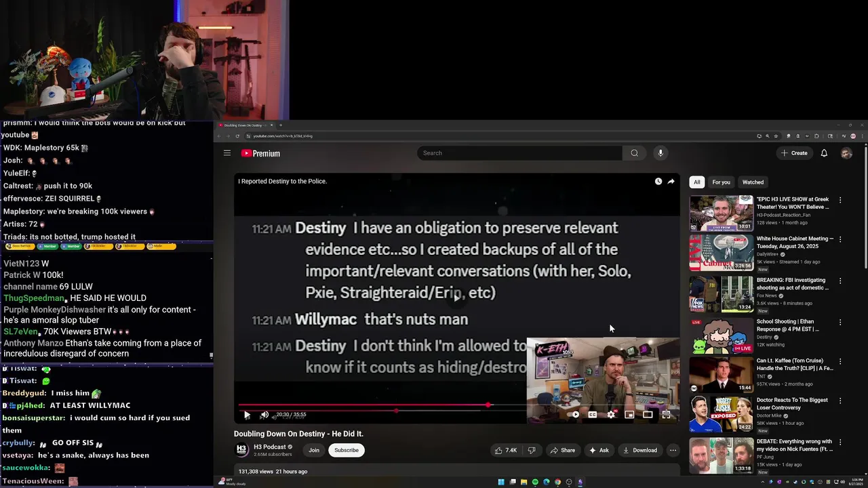
Task: Mute the video using the volume icon
Action: tap(264, 414)
